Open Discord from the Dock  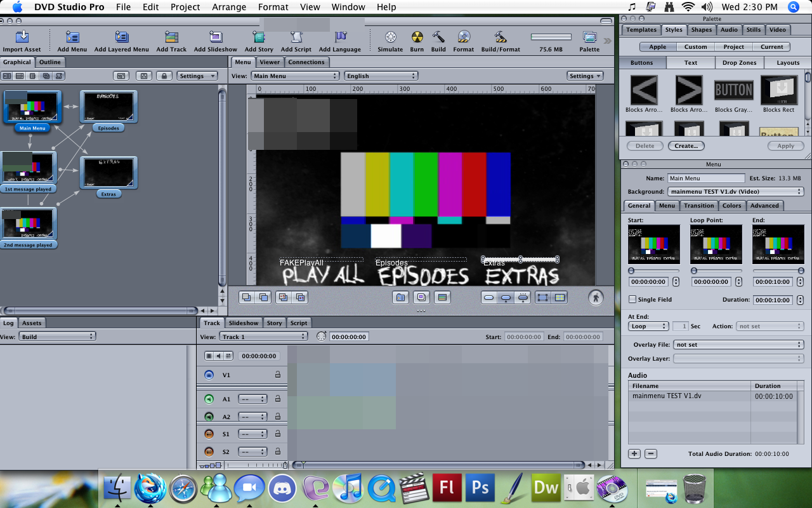(283, 488)
